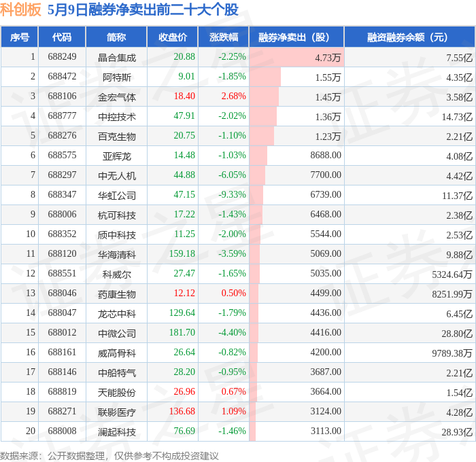Viewport: 476px width, 462px height.
Task: Click the 融券净卖出（股） column header
Action: 296,37
